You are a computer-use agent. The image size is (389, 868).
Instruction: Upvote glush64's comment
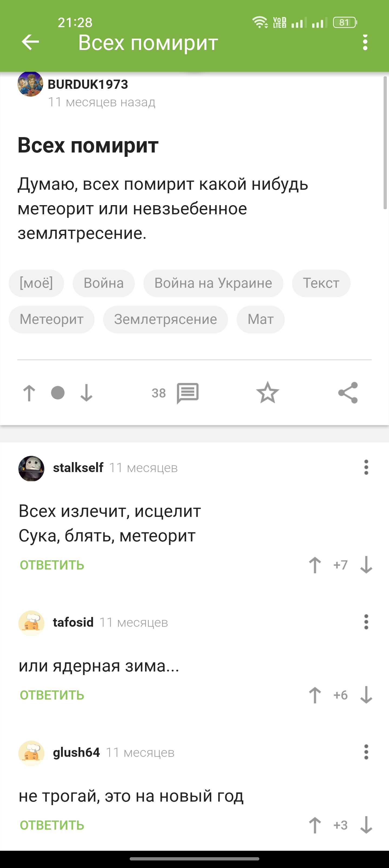[315, 825]
